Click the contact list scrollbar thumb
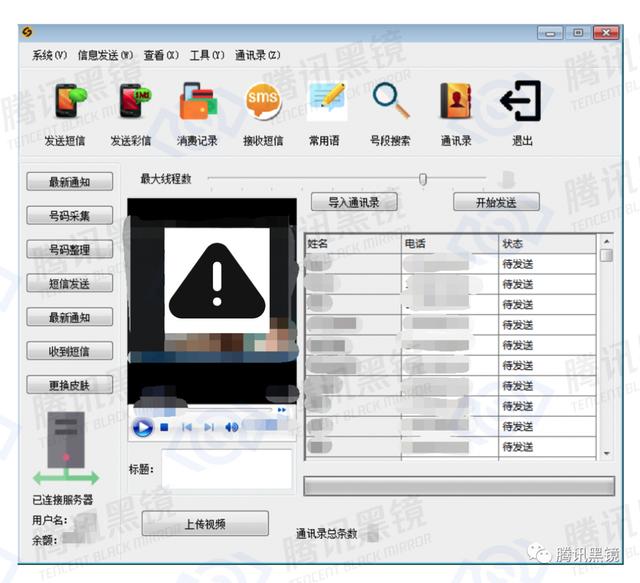Viewport: 640px width, 583px height. click(x=607, y=256)
